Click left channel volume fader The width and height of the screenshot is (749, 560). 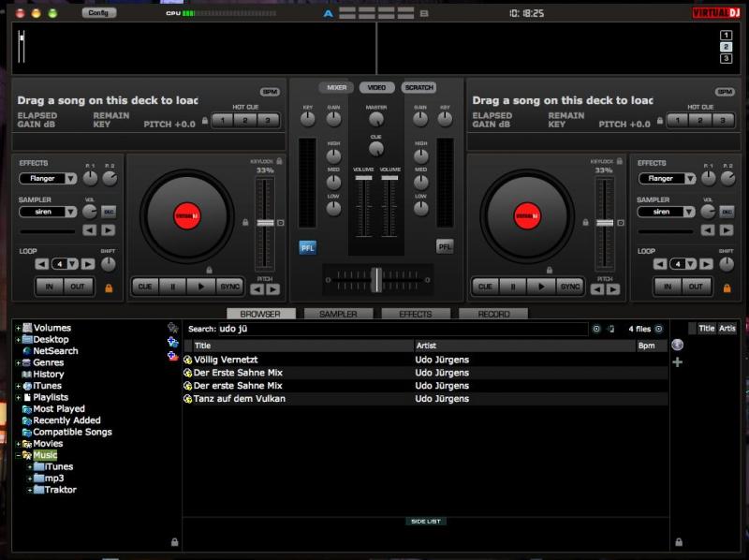point(363,178)
